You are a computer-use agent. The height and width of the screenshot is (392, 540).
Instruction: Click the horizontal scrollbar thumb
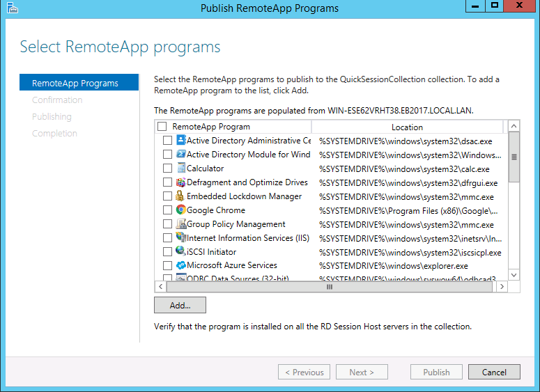pyautogui.click(x=329, y=286)
